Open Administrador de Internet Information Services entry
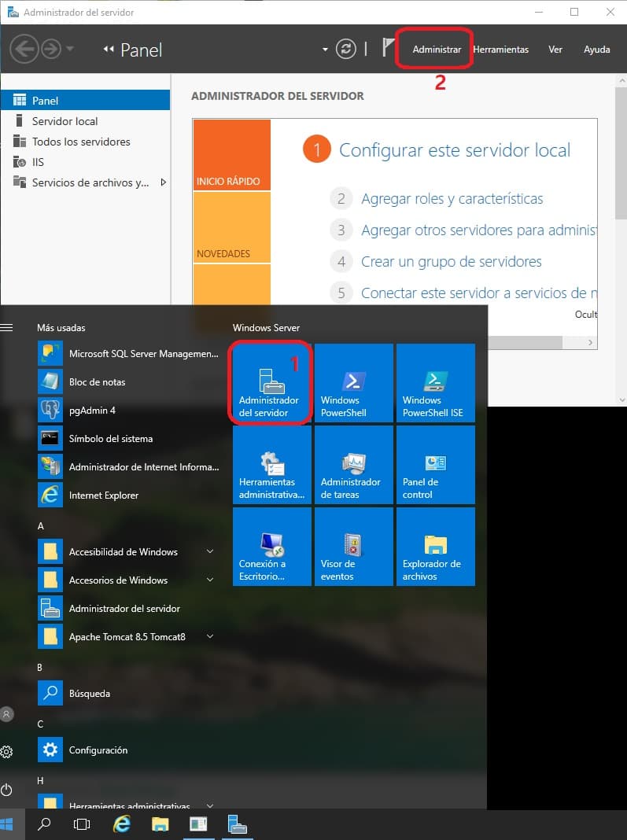This screenshot has height=840, width=627. [x=128, y=467]
